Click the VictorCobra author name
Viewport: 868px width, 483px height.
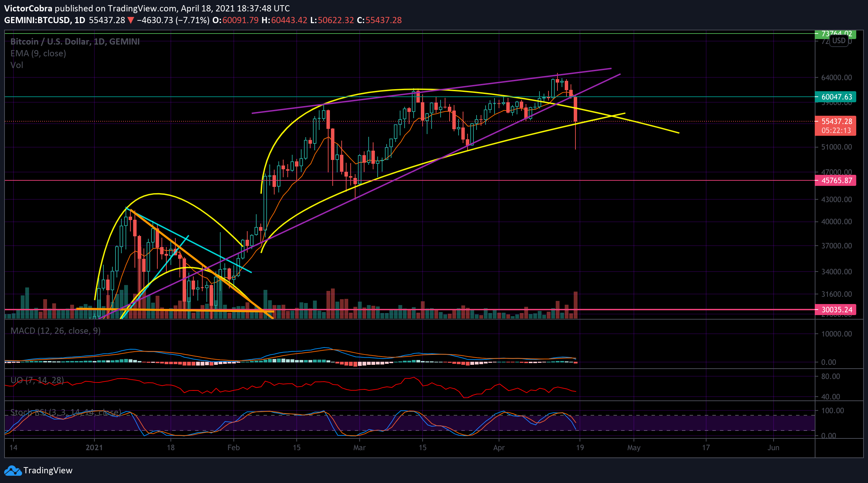click(x=28, y=8)
